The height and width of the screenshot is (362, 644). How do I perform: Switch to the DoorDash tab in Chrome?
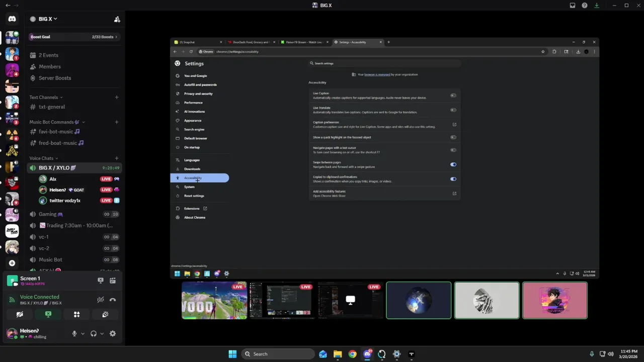251,42
